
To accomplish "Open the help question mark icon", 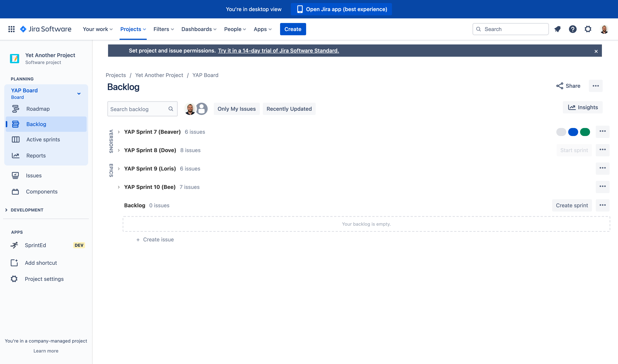I will pyautogui.click(x=572, y=29).
